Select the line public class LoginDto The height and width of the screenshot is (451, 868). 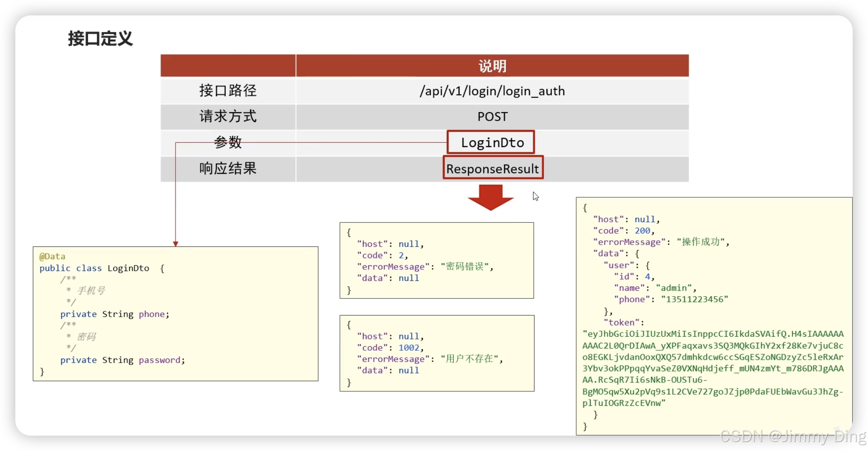point(102,268)
